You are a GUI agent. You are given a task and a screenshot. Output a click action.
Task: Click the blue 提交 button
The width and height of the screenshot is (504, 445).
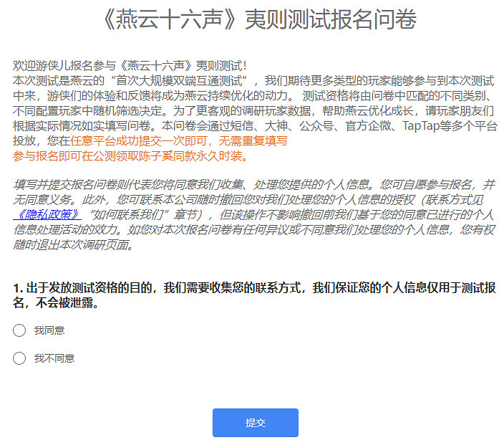pyautogui.click(x=255, y=423)
